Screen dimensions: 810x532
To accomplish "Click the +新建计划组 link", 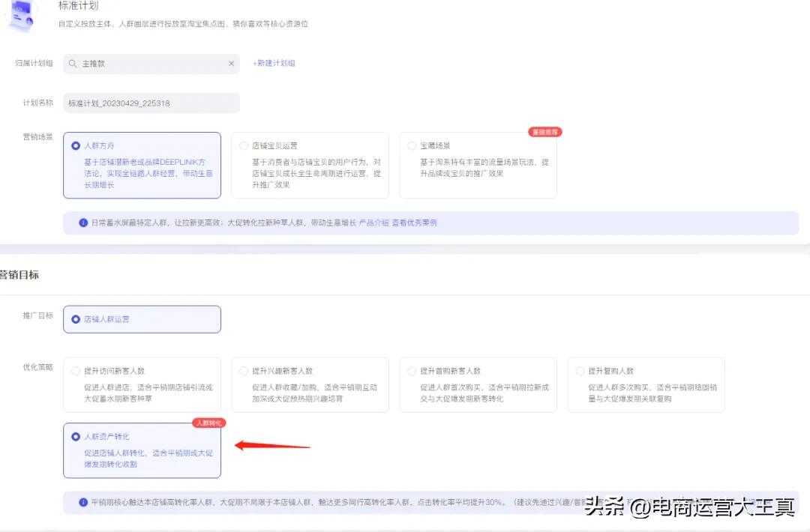I will pos(274,64).
